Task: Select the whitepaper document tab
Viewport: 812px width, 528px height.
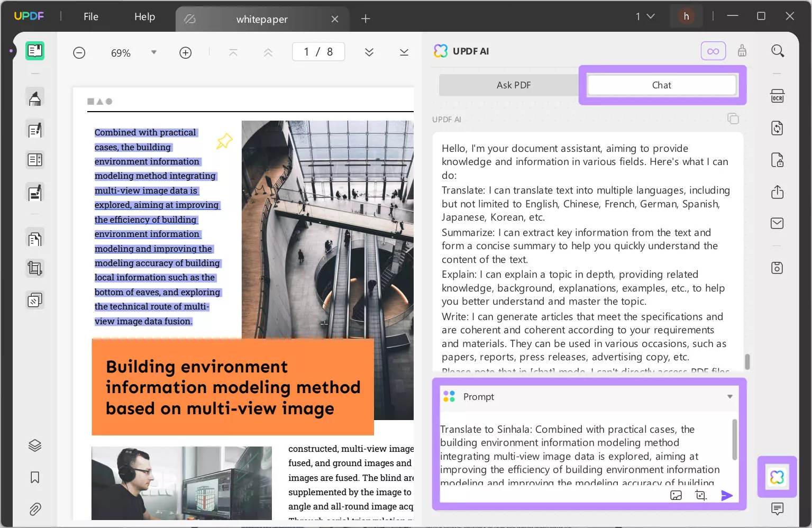Action: [x=262, y=20]
